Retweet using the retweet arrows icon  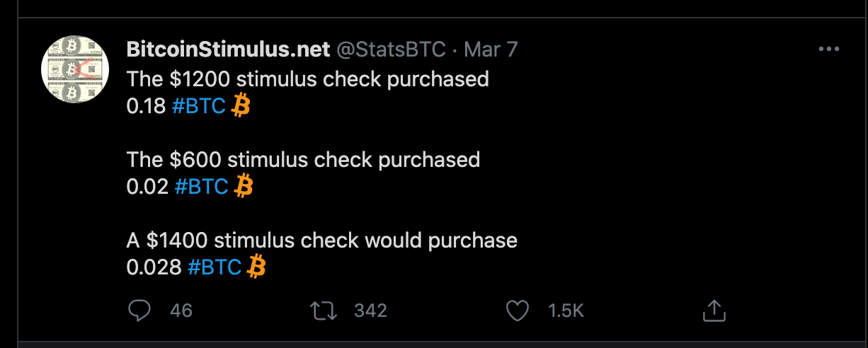(324, 310)
